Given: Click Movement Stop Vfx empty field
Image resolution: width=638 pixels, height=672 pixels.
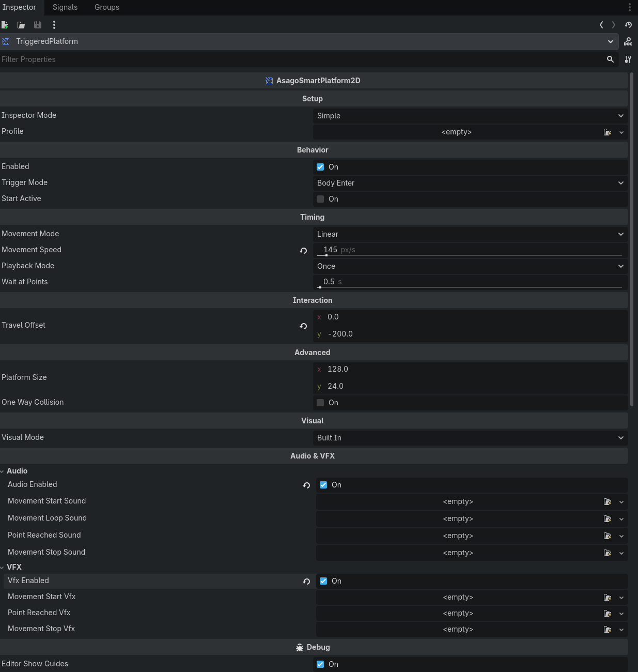Looking at the screenshot, I should (458, 629).
